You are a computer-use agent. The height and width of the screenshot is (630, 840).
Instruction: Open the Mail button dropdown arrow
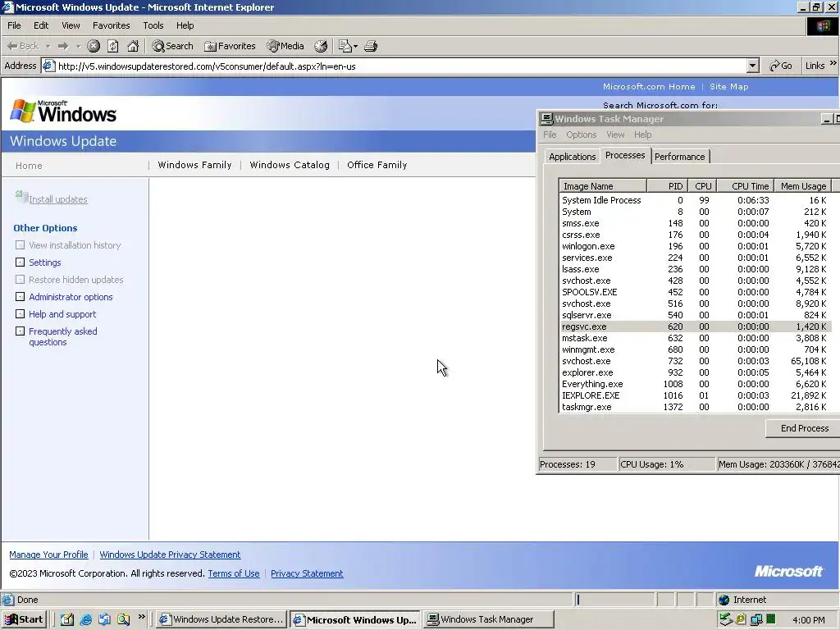point(355,47)
